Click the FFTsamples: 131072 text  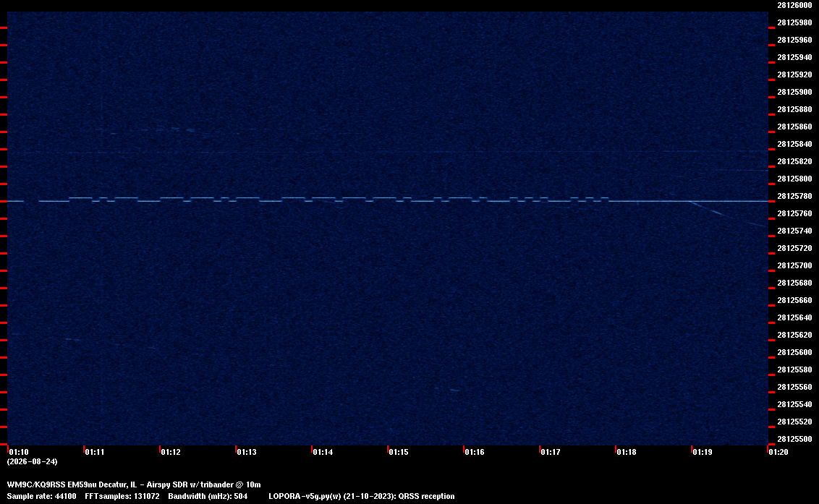click(122, 496)
